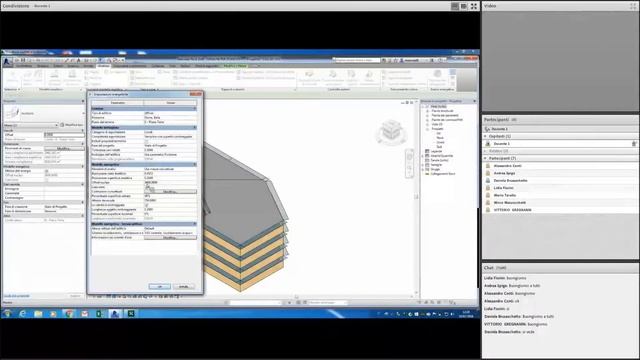Toggle the Includi proprietà termiche checkbox
640x360 pixels.
147,141
